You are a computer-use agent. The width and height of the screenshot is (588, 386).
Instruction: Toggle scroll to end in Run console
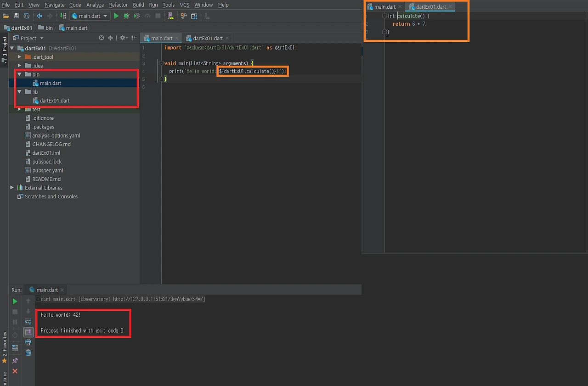point(28,332)
